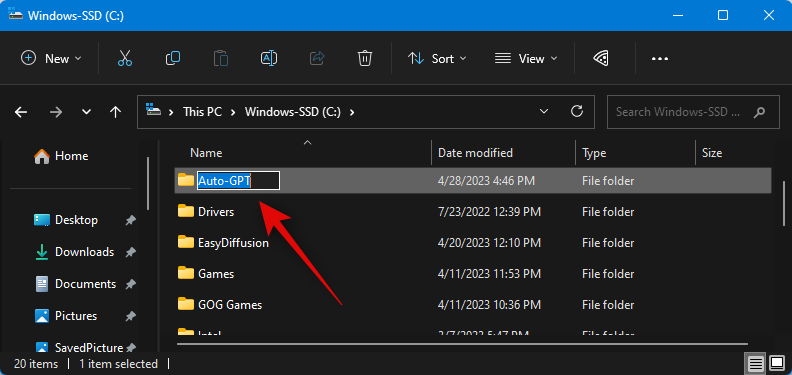Expand chevron between This PC and Windows-SSD
Screen dimensions: 792x375
pyautogui.click(x=233, y=112)
